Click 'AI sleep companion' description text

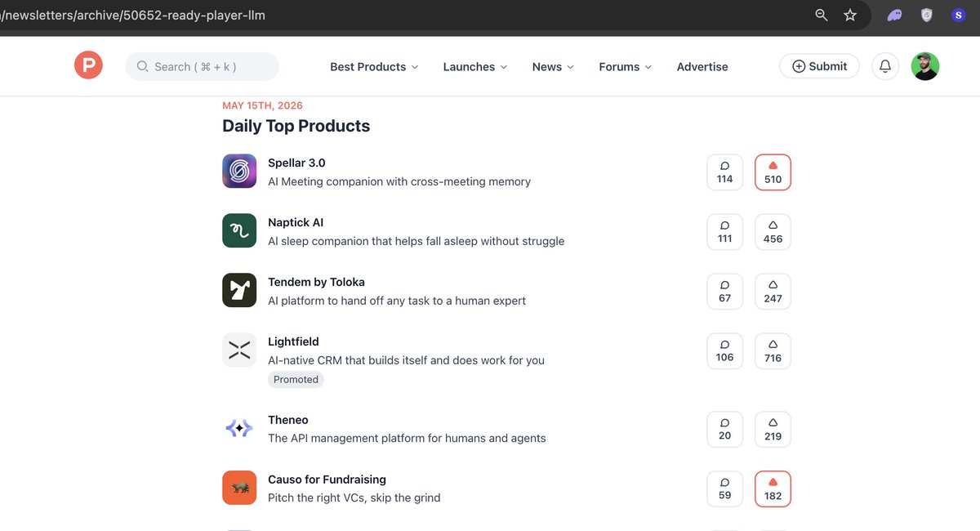tap(416, 241)
